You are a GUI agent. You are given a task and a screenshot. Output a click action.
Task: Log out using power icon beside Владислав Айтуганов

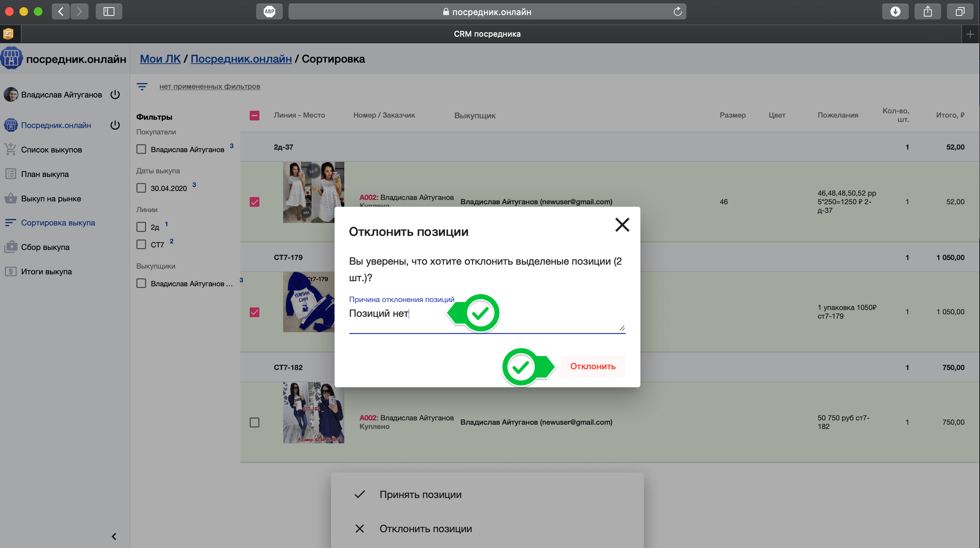point(115,94)
